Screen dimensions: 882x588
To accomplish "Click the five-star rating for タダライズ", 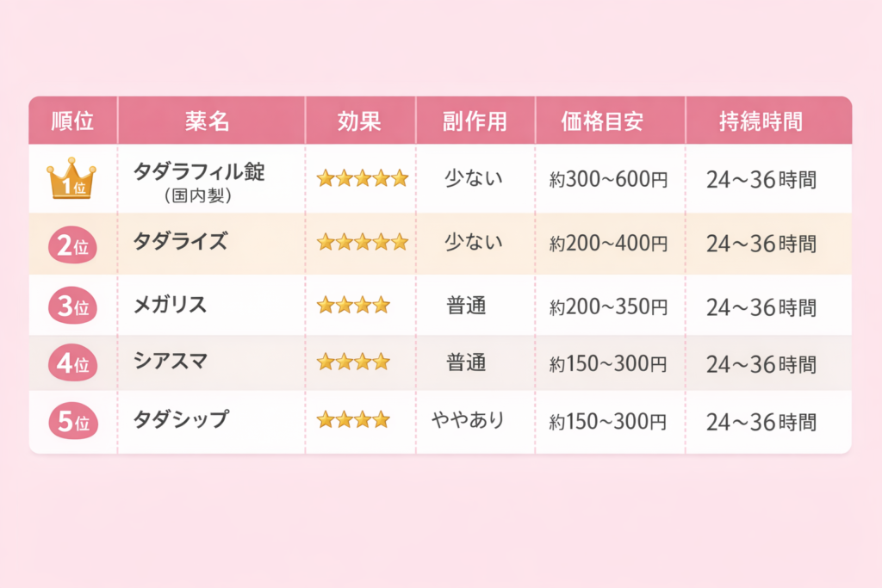I will [362, 243].
